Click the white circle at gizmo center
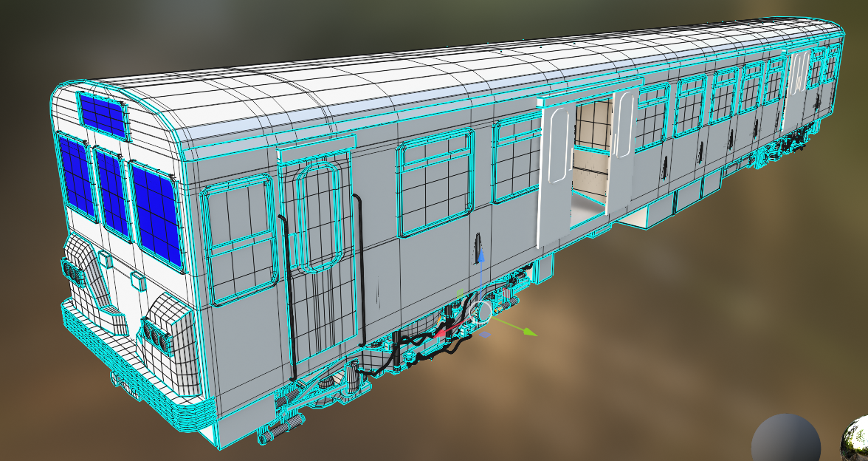The image size is (868, 461). [480, 313]
